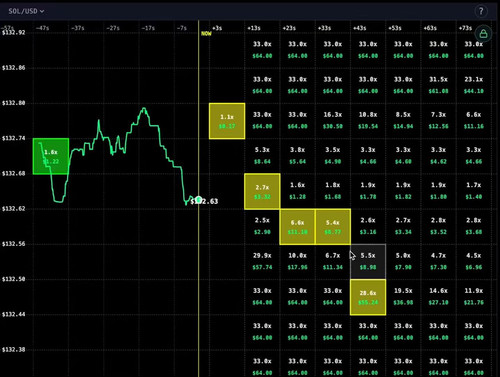Select the 1.9x $1.82 cell
The height and width of the screenshot is (377, 500).
(x=403, y=191)
